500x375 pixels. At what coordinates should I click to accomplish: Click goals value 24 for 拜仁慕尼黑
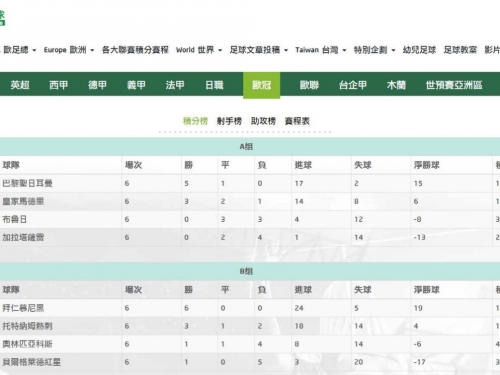[x=299, y=308]
